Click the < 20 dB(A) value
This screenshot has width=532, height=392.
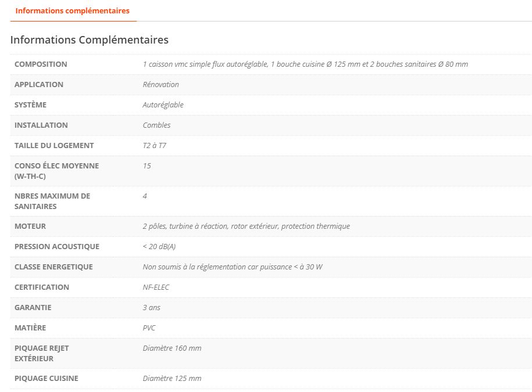click(x=159, y=247)
